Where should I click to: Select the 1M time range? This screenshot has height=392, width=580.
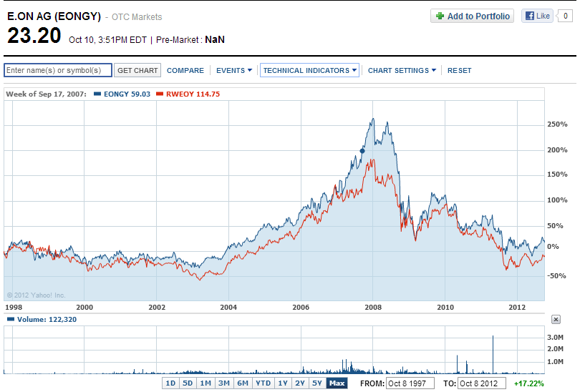coord(206,383)
